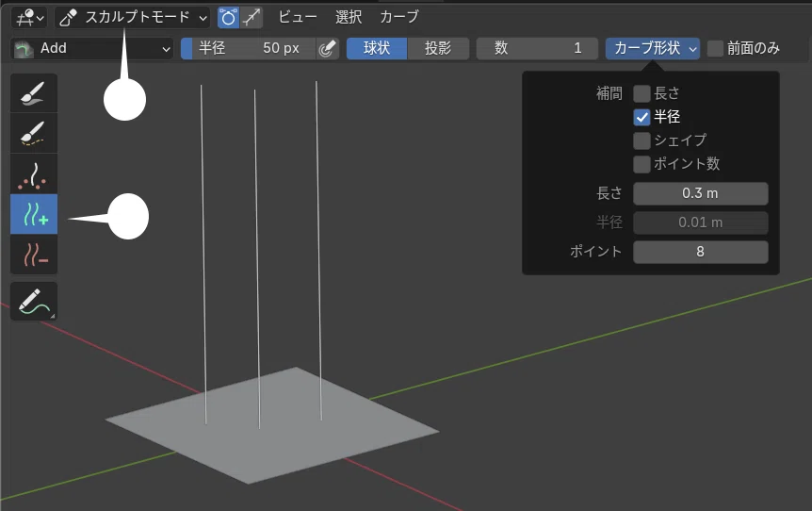Screen dimensions: 812x511
Task: Uncheck the 半径 interpolation checkbox
Action: pos(641,117)
